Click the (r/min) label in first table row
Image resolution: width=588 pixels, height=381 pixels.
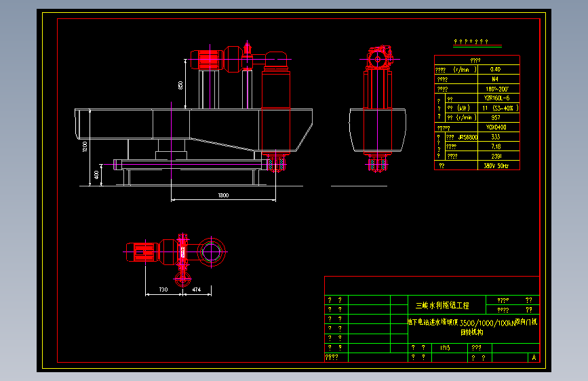point(465,69)
